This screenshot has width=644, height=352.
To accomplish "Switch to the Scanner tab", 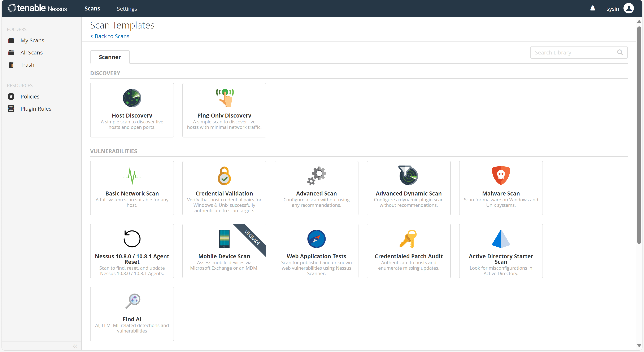I will click(x=110, y=57).
